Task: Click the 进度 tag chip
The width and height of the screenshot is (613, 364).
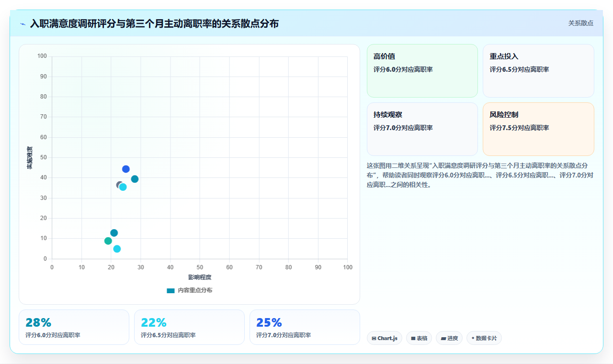Action: [449, 338]
